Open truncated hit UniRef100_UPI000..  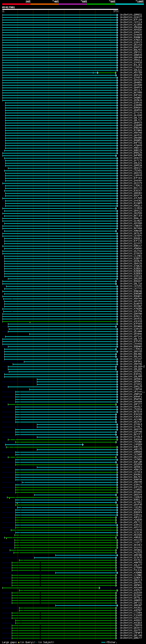tap(132, 392)
